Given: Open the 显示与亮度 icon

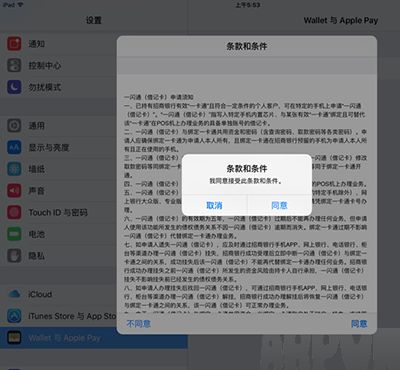Looking at the screenshot, I should pyautogui.click(x=14, y=147).
